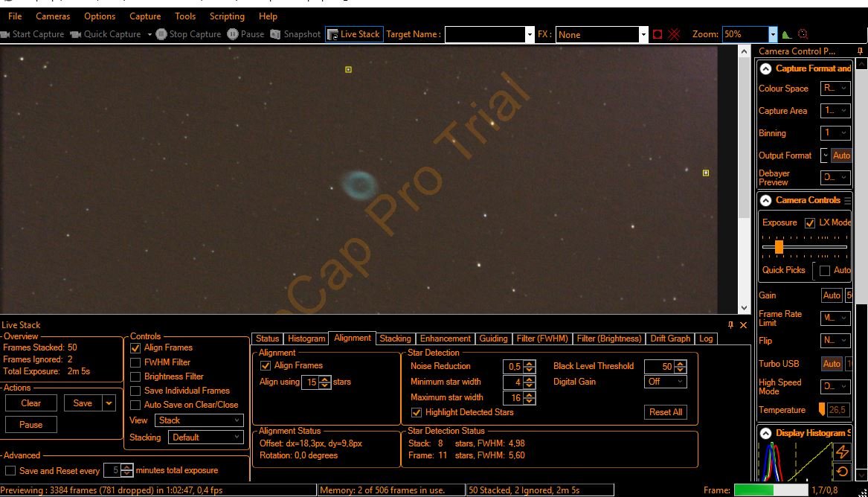
Task: Enable Save and Reset every checkbox
Action: coord(10,470)
